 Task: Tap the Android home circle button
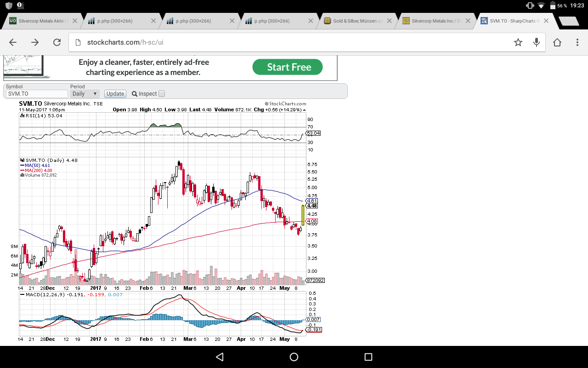tap(294, 357)
